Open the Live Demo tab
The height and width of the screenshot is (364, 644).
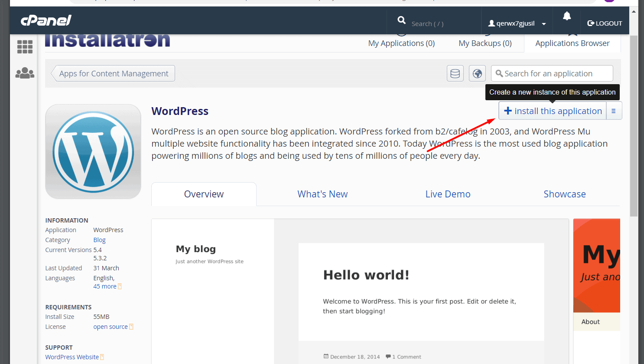pyautogui.click(x=448, y=194)
